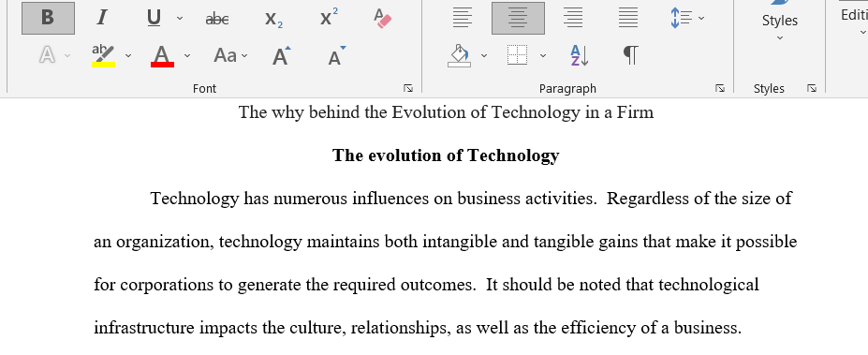Open line and paragraph spacing

pos(682,19)
